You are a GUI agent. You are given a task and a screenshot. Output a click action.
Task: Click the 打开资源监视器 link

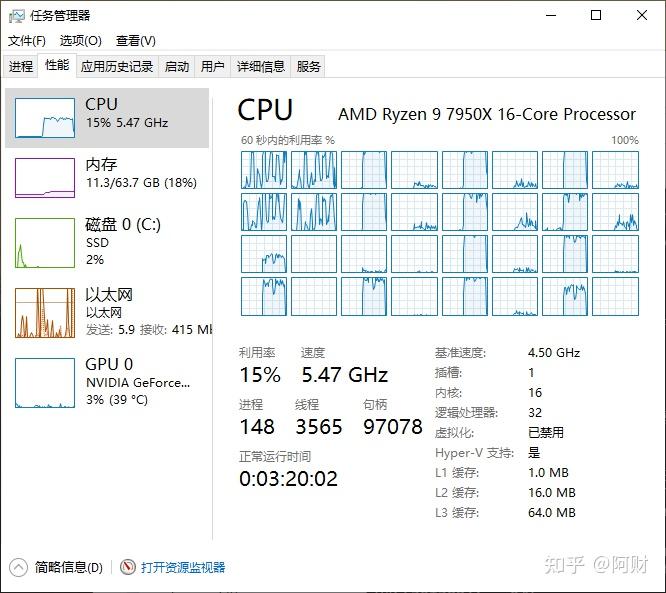pyautogui.click(x=183, y=567)
